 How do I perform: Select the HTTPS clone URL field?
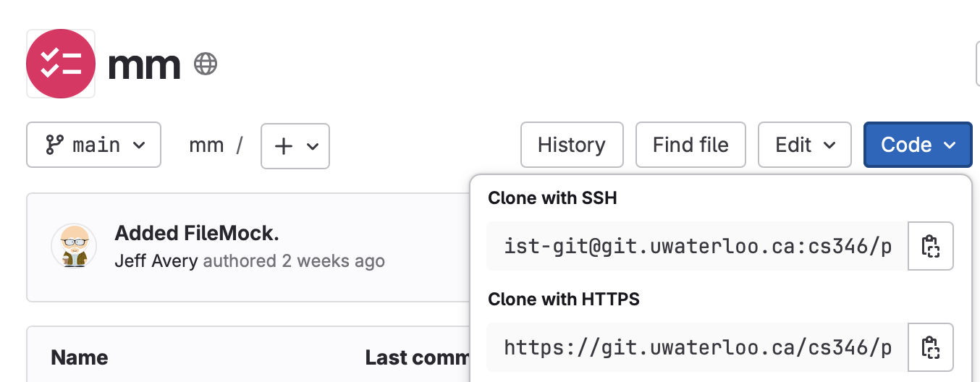tap(697, 347)
